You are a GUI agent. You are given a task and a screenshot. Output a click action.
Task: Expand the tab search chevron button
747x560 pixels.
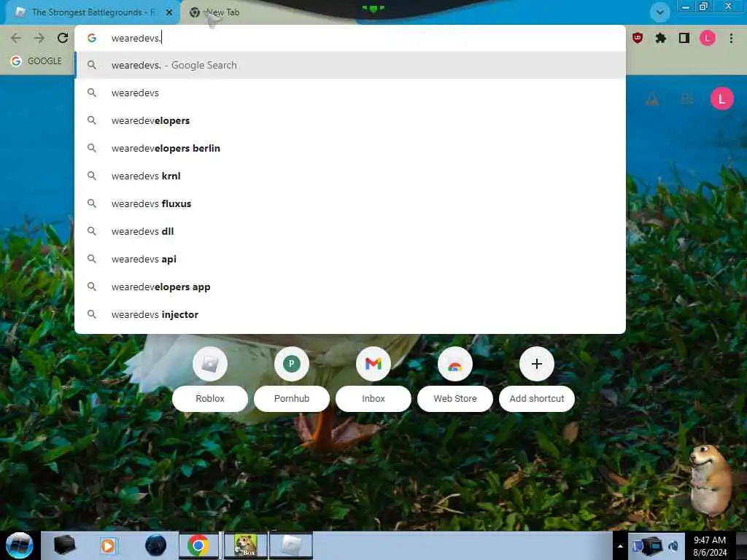point(659,12)
